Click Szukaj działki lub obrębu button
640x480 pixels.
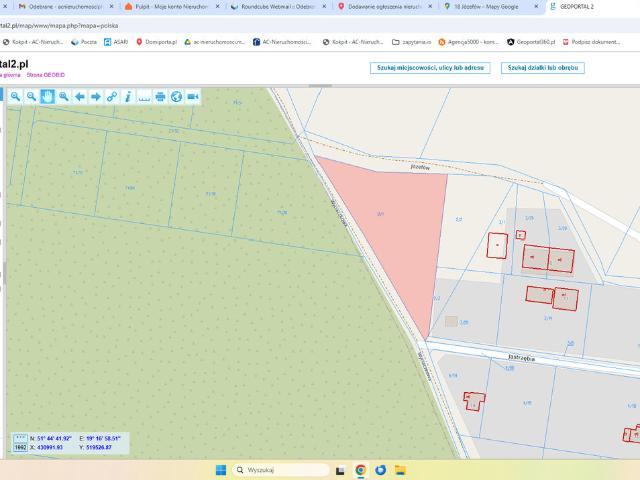[543, 68]
